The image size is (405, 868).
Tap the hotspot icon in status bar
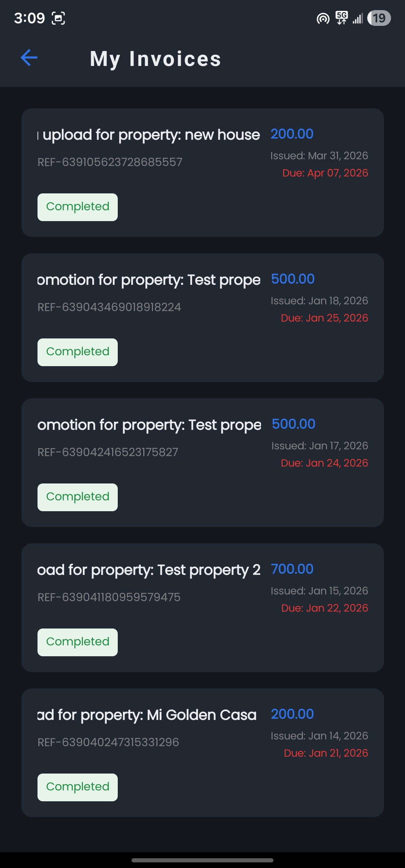[x=323, y=18]
